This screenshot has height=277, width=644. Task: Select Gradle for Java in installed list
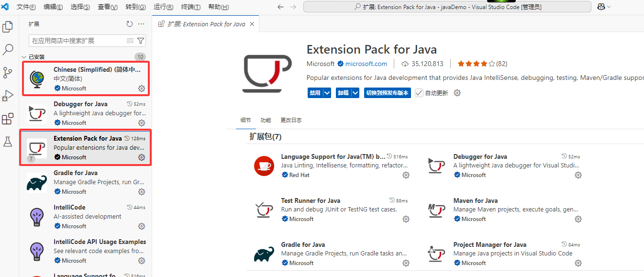(86, 182)
